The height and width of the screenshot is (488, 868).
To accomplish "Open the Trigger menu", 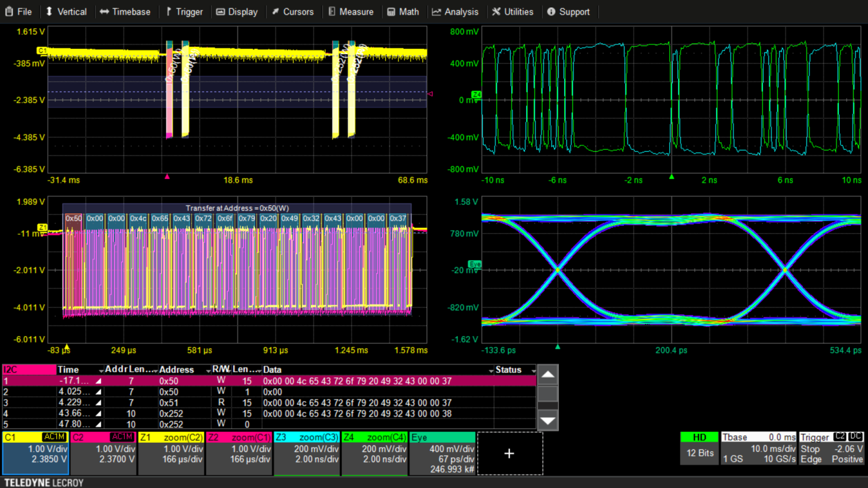I will (x=183, y=11).
